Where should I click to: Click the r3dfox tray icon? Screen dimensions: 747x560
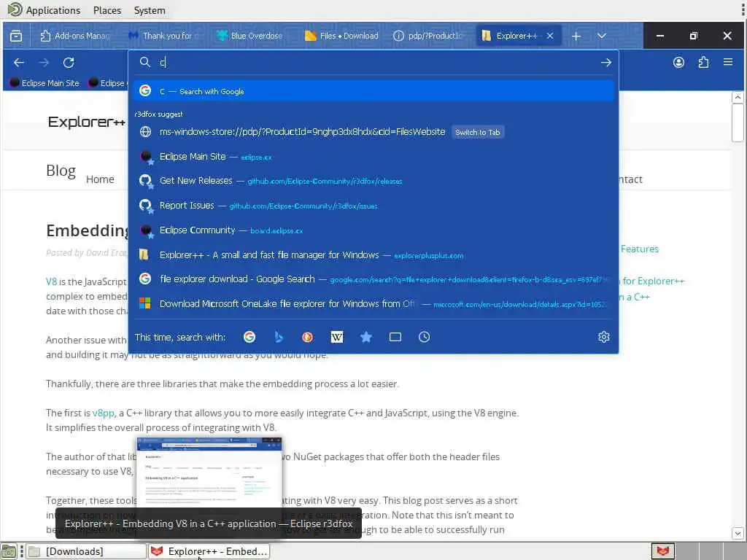point(662,551)
